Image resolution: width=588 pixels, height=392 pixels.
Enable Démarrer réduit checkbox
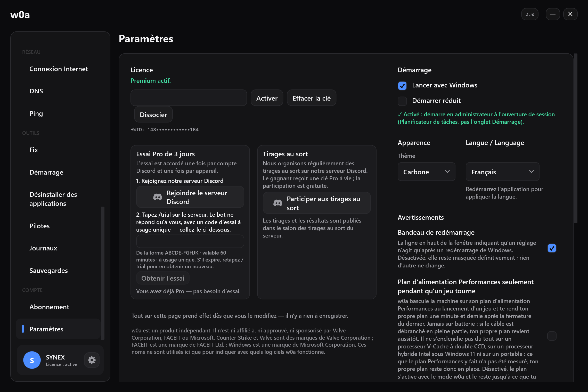(402, 101)
